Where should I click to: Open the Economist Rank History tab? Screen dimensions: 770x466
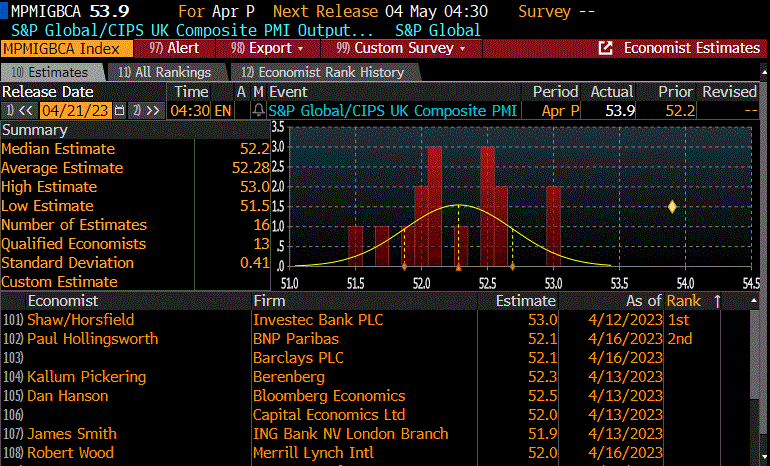pos(323,72)
